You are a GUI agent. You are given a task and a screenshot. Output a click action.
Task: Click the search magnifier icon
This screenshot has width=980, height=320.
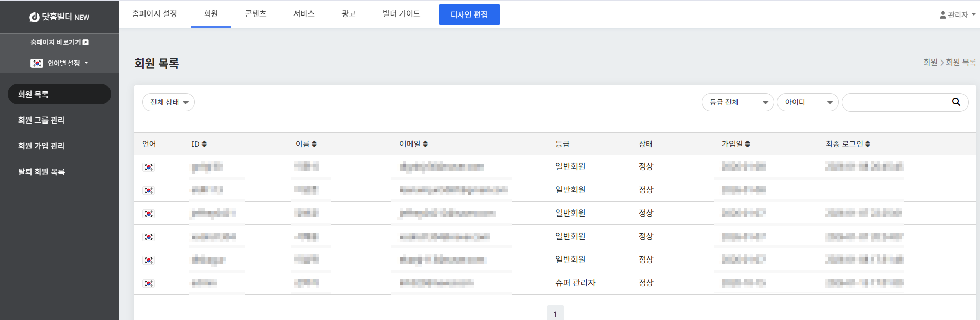point(956,102)
